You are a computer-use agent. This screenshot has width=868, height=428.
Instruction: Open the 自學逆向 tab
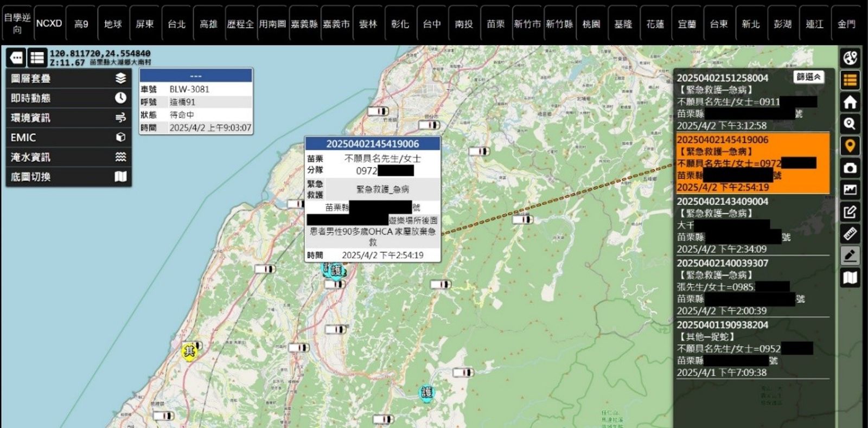point(17,23)
